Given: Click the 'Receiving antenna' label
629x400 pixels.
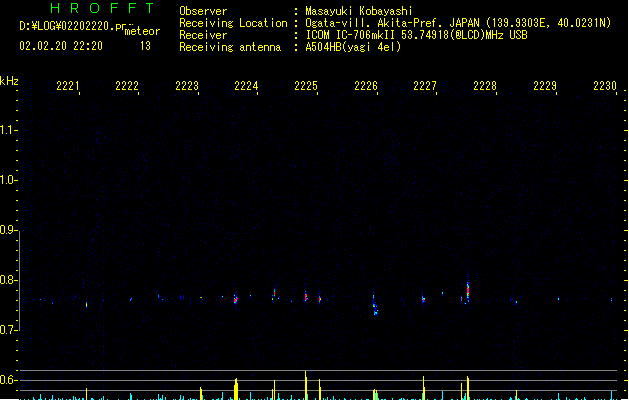Looking at the screenshot, I should [230, 47].
